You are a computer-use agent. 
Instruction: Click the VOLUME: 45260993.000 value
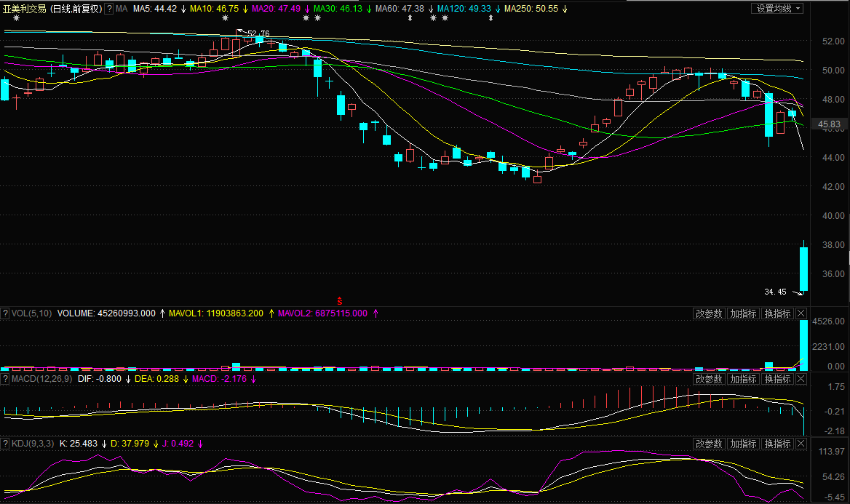coord(106,313)
